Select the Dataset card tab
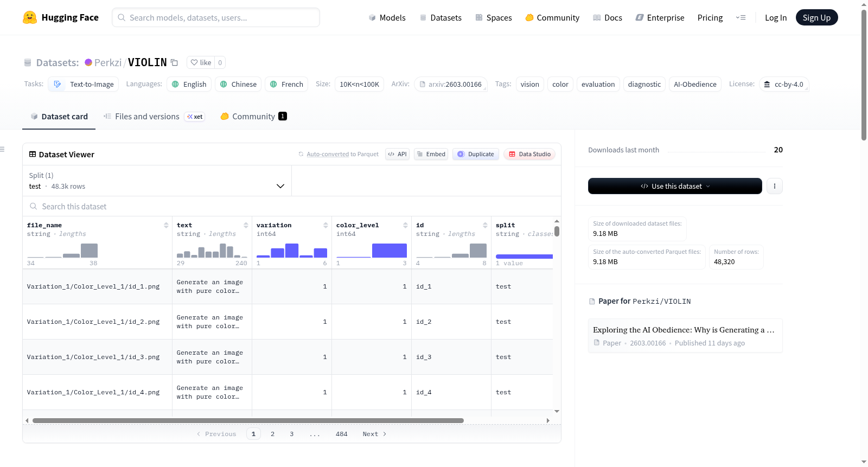The width and height of the screenshot is (868, 467). pos(59,117)
